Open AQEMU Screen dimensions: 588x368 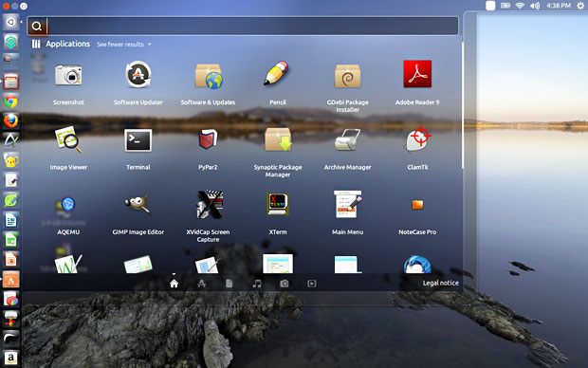coord(67,205)
